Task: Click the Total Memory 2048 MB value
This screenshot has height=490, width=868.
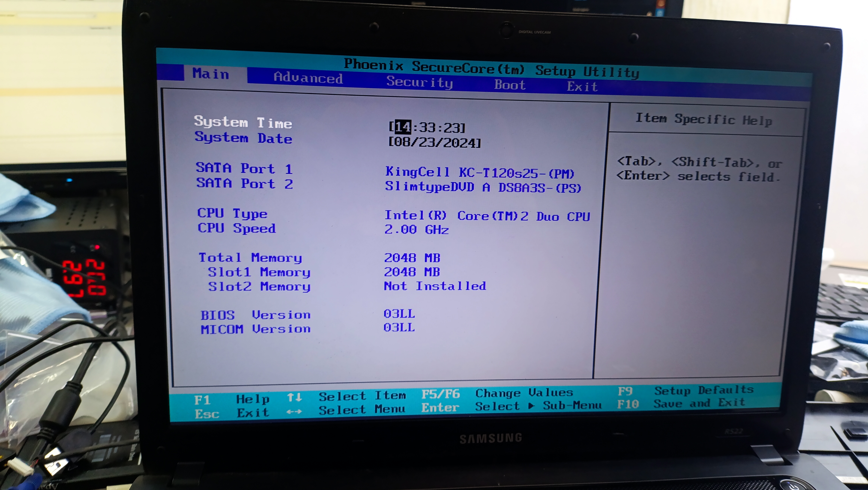Action: pyautogui.click(x=412, y=258)
